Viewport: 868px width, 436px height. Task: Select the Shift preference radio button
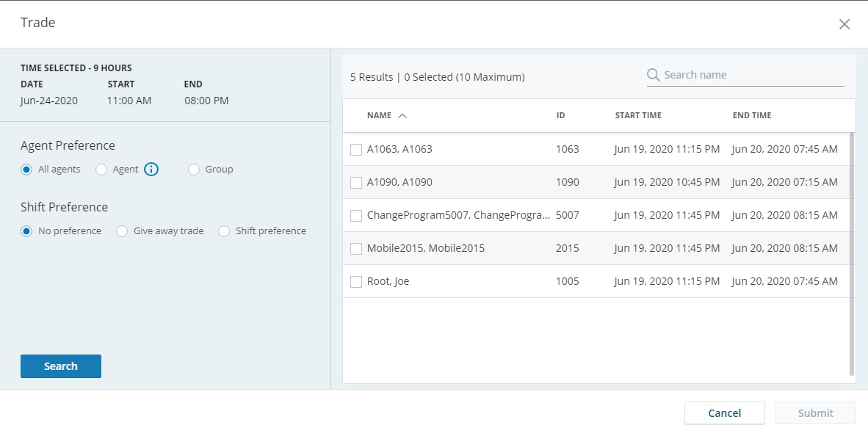point(224,231)
